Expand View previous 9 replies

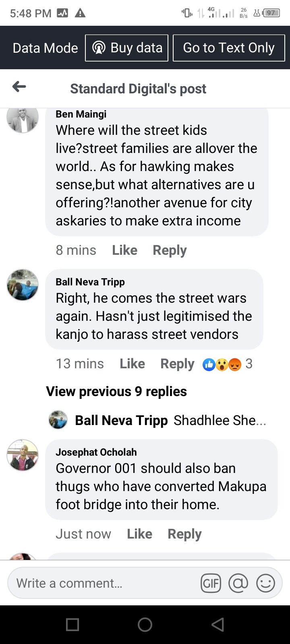pyautogui.click(x=116, y=391)
